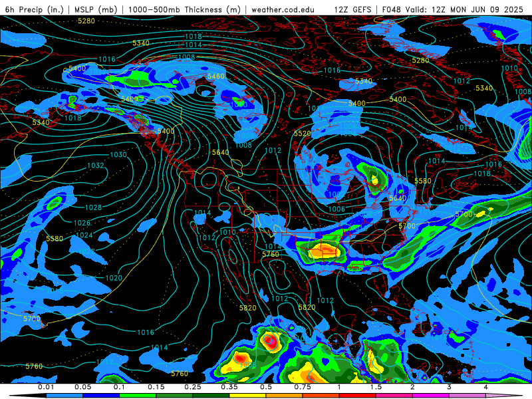
Task: Select the 0.15 legend value
Action: [156, 387]
